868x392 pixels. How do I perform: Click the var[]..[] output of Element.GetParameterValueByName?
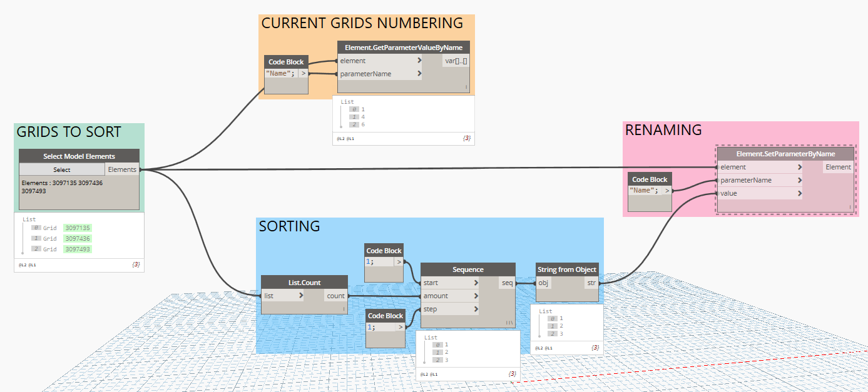tap(455, 60)
